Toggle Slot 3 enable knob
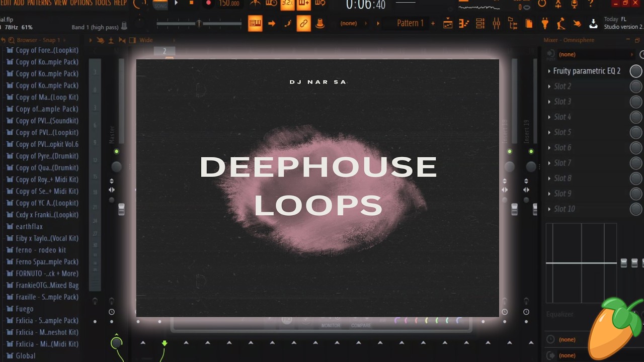 (636, 102)
